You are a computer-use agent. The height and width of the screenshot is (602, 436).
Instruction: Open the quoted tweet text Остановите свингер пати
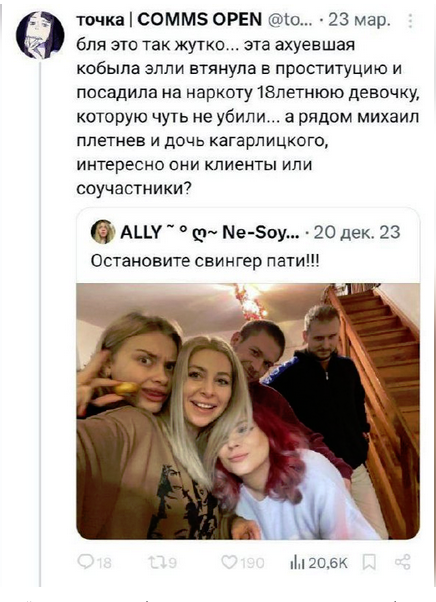click(205, 261)
